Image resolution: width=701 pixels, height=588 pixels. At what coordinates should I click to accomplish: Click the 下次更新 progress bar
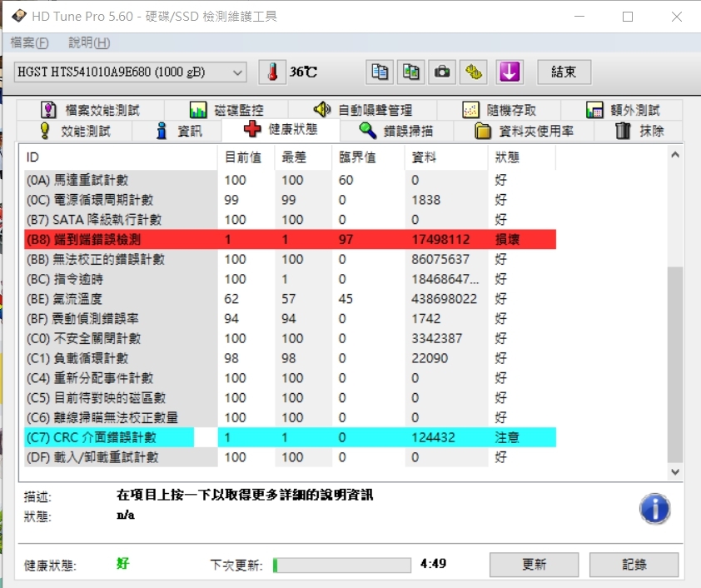pos(341,566)
